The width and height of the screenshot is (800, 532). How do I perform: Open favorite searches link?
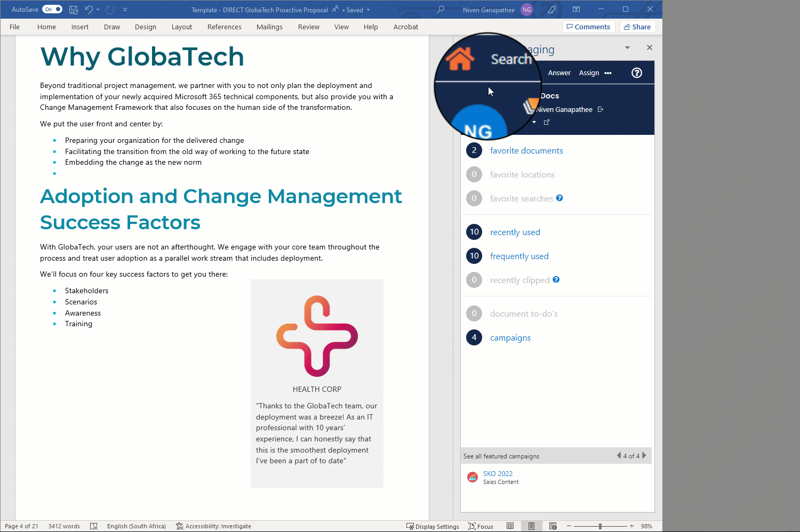522,199
